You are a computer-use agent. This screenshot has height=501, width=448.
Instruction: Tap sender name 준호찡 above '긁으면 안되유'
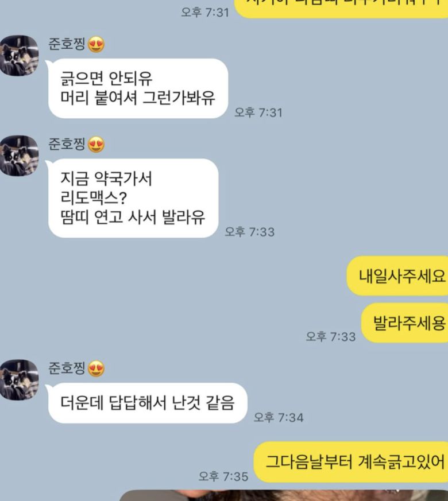[67, 44]
